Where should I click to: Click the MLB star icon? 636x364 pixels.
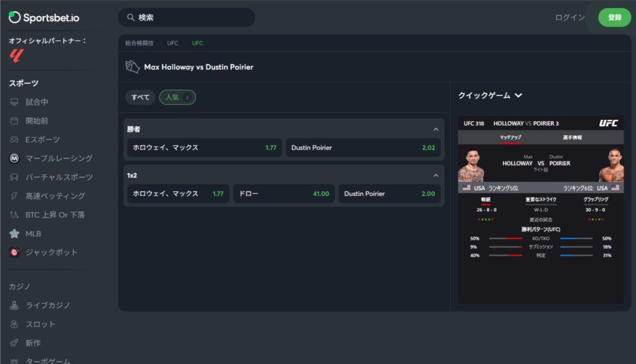pos(14,234)
